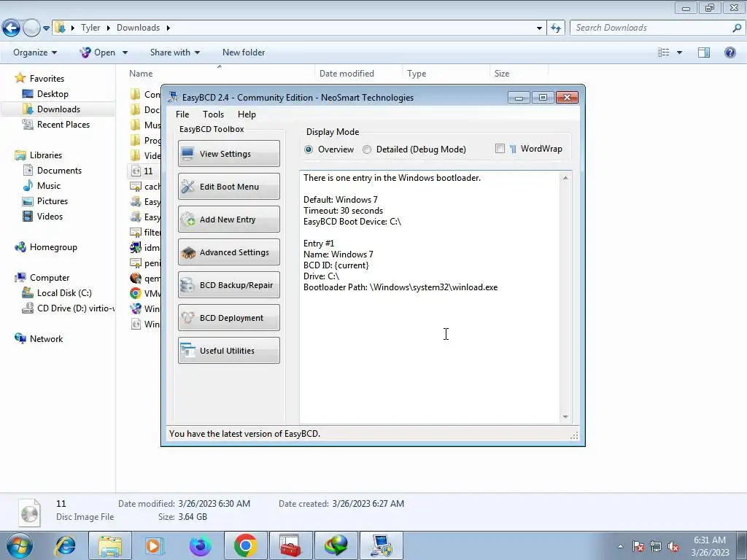Expand the Open button dropdown arrow
Screen dimensions: 747x560
125,52
